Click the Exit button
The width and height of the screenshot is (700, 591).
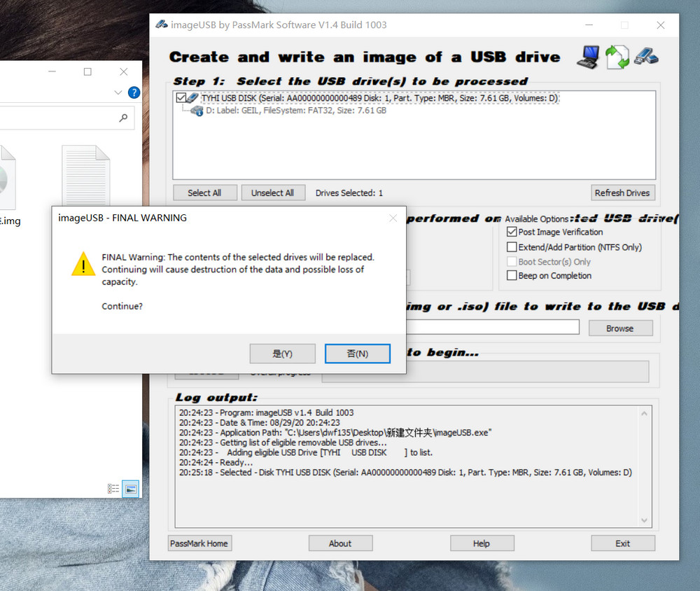click(623, 543)
